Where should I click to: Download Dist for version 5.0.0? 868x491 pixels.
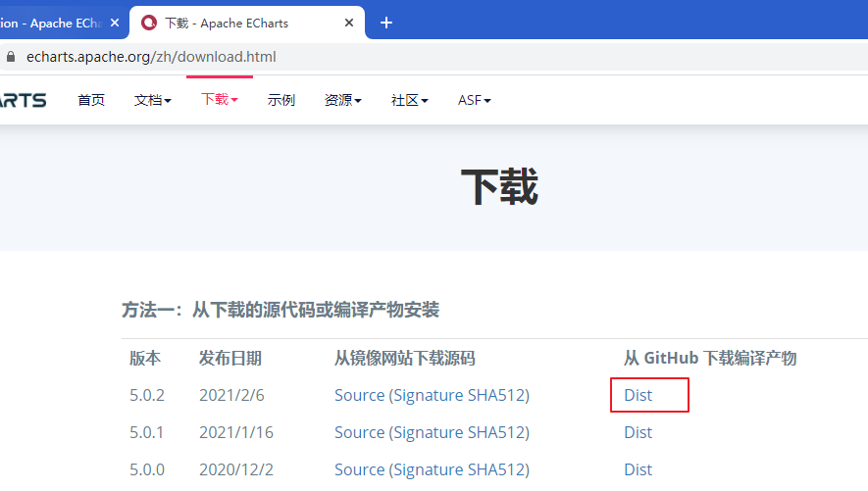click(638, 469)
